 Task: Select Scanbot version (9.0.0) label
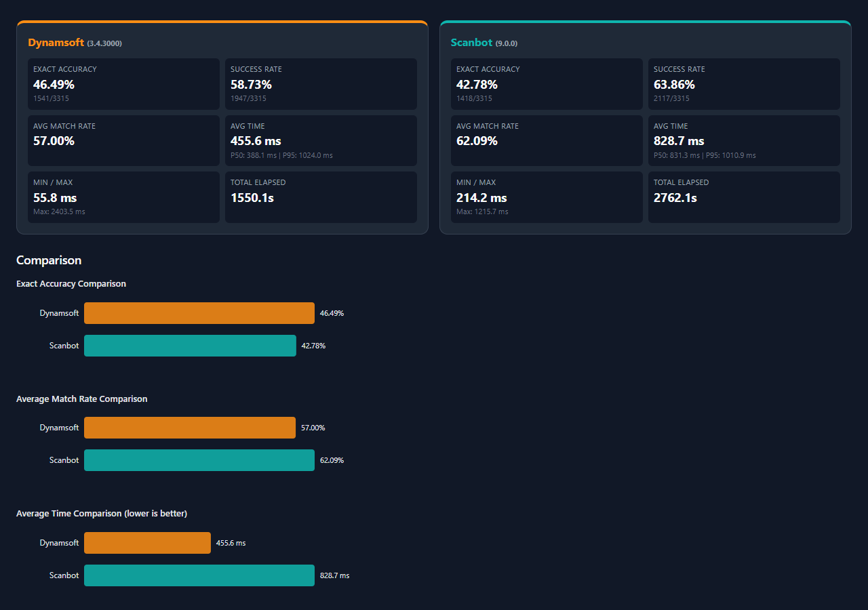coord(507,43)
